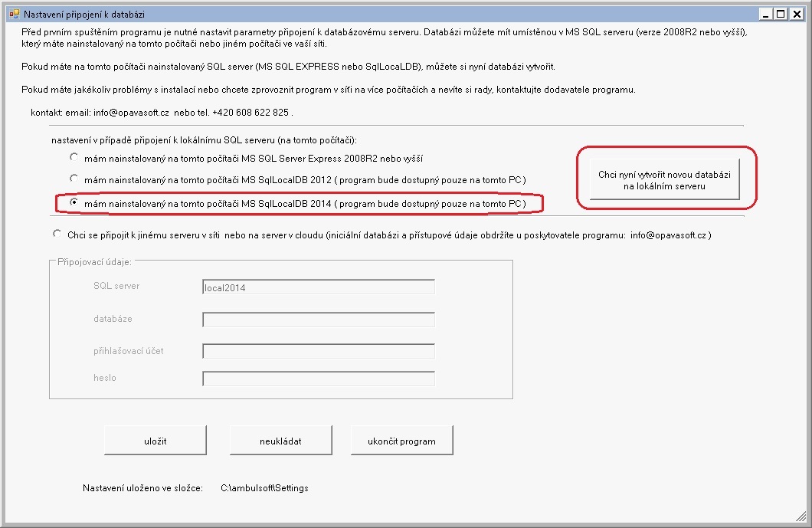Click the 'databáze' input field
The image size is (812, 528).
tap(319, 320)
